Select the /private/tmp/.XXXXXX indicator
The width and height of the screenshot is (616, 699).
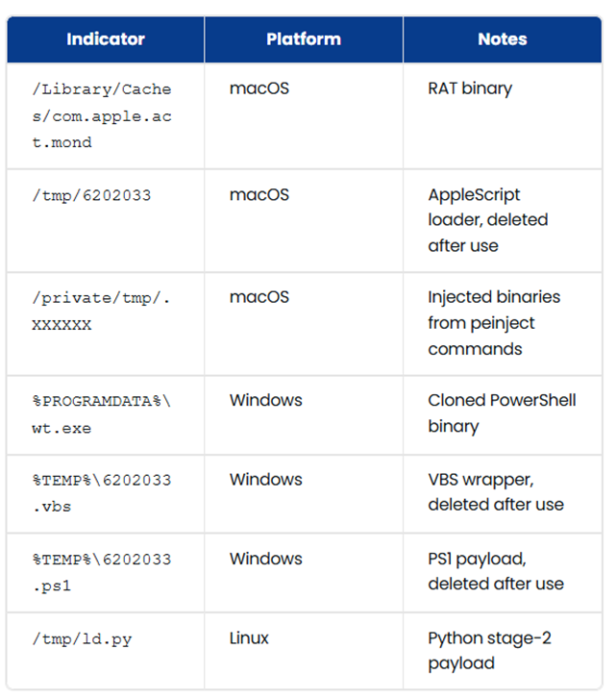coord(101,311)
